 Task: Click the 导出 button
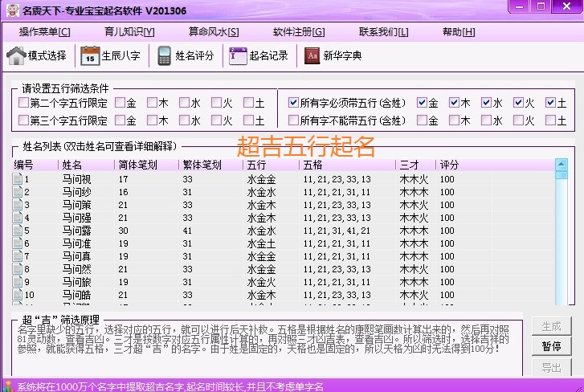pos(551,367)
